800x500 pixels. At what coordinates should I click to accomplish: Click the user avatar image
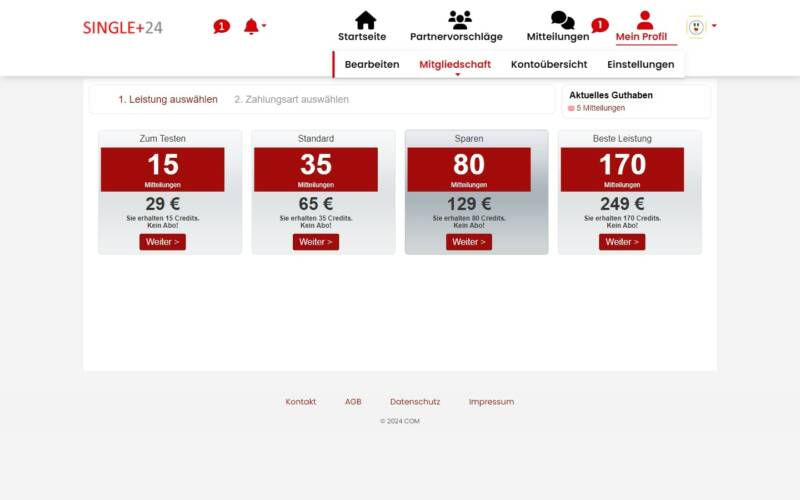(696, 27)
